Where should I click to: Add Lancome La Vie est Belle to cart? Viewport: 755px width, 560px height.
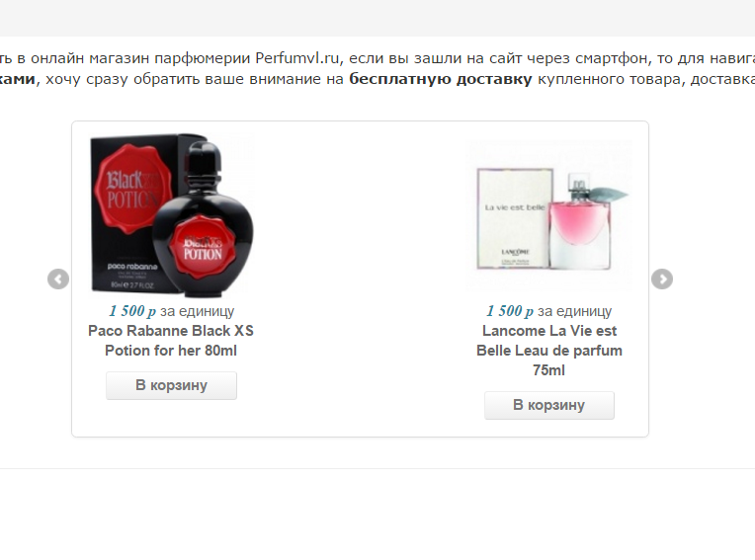(x=549, y=405)
